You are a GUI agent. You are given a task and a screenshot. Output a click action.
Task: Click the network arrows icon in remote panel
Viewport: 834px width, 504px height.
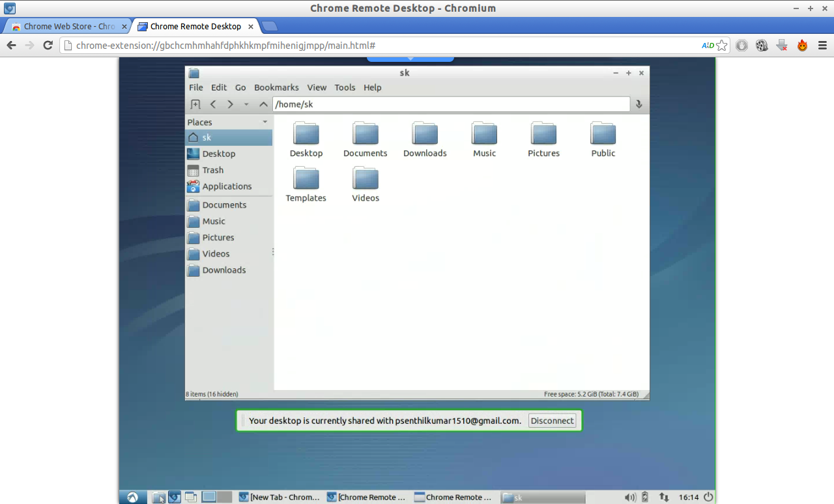[x=664, y=497]
